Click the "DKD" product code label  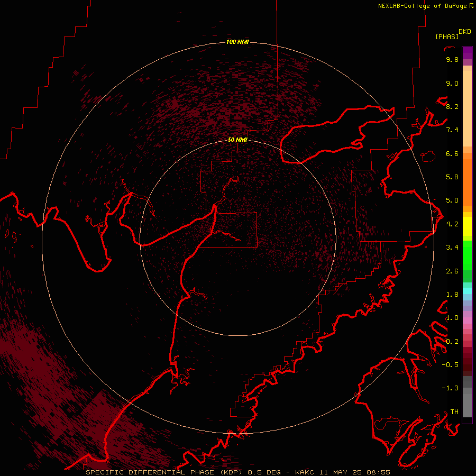pyautogui.click(x=465, y=31)
